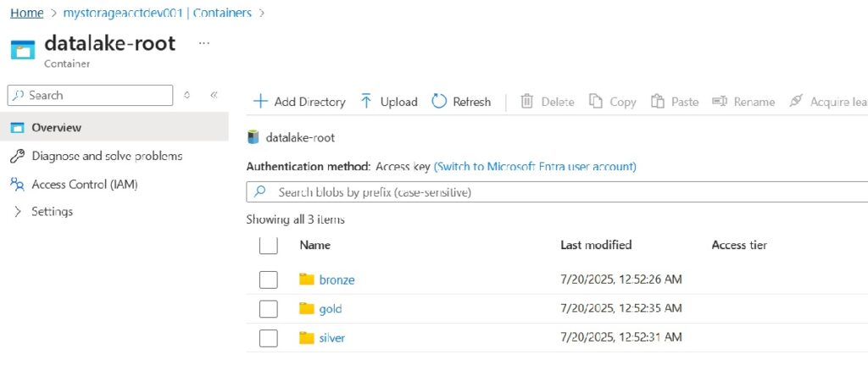Click the Delete trash can icon
Screen dimensions: 868x388
[526, 101]
